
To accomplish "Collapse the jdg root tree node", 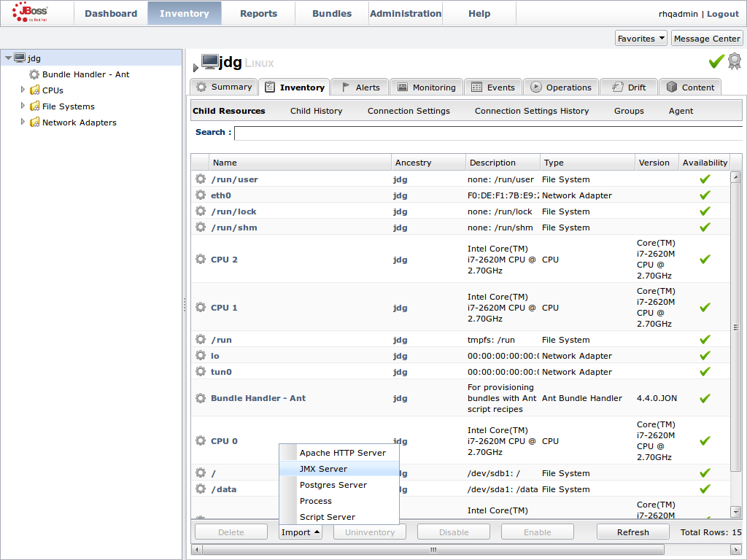I will [x=8, y=58].
